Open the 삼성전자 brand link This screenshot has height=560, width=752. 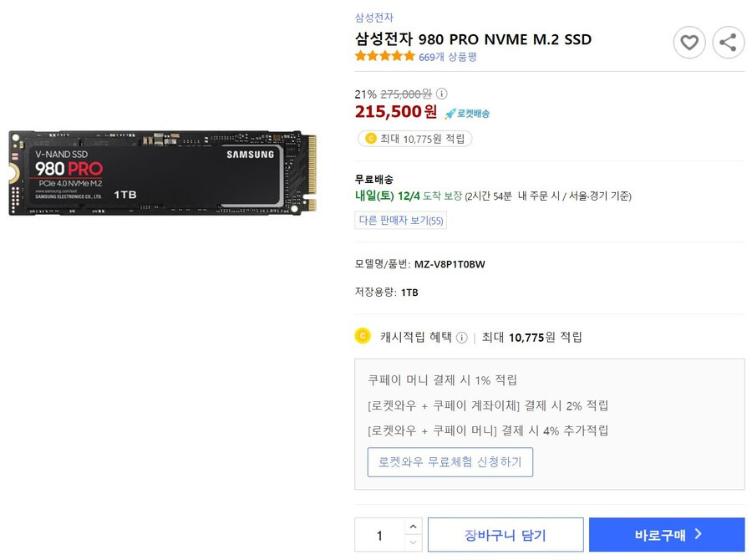(x=374, y=18)
